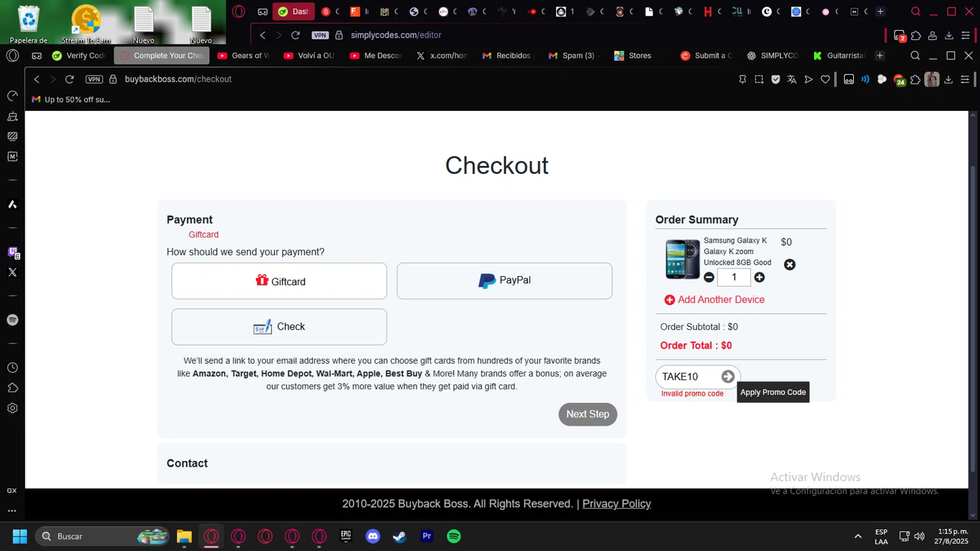Search tabs with magnifier icon in front window
The height and width of the screenshot is (551, 980).
coord(915,55)
